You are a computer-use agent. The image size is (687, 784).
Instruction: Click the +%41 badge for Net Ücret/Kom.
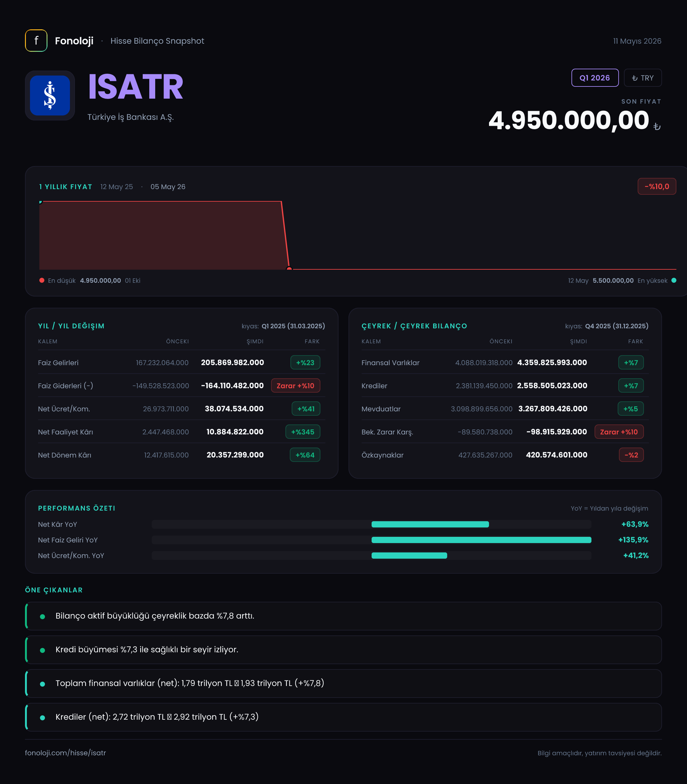(306, 409)
